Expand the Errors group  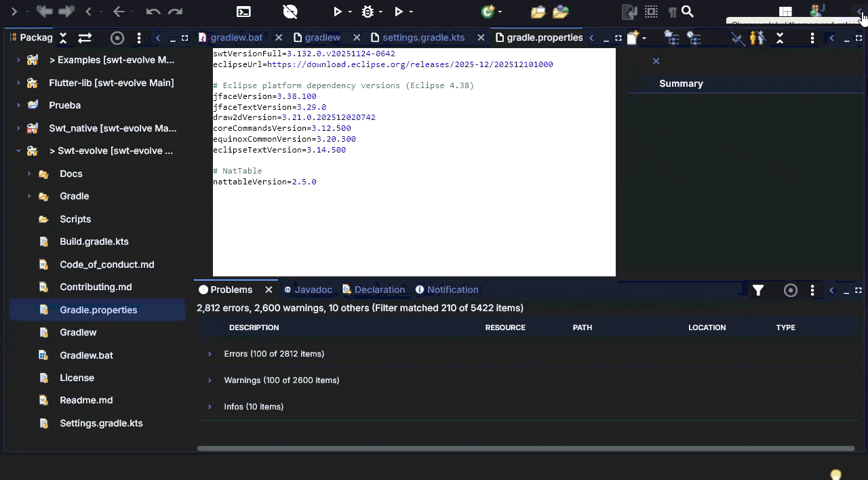coord(210,354)
